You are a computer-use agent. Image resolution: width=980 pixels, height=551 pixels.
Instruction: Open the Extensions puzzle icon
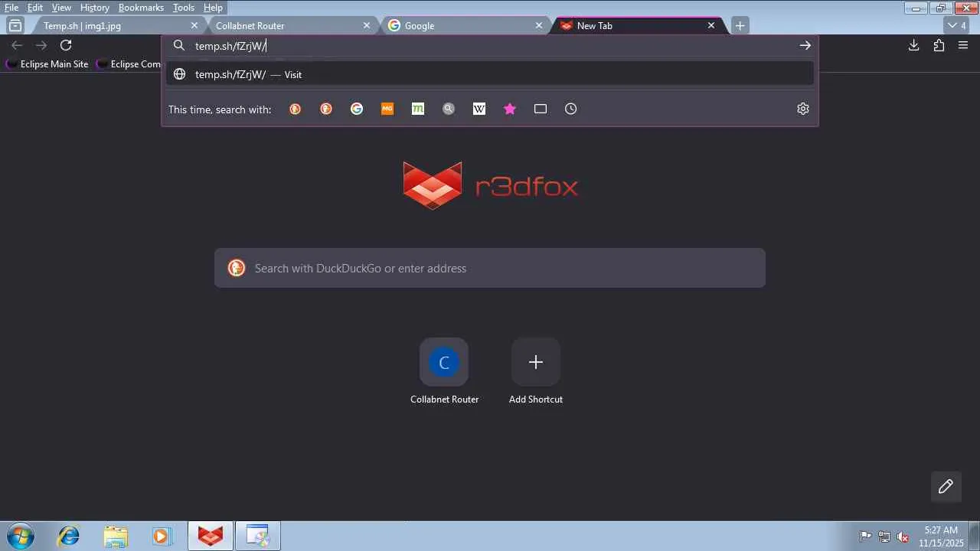pyautogui.click(x=939, y=46)
